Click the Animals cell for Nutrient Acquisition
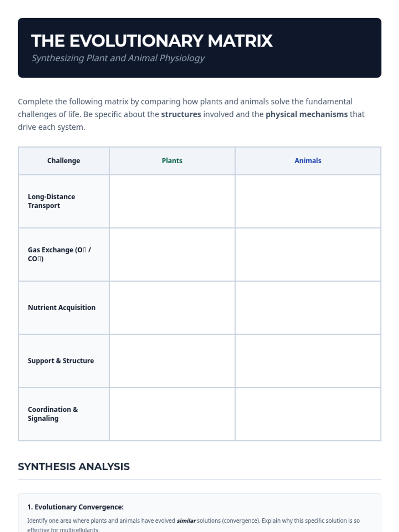This screenshot has height=532, width=399. coord(308,308)
